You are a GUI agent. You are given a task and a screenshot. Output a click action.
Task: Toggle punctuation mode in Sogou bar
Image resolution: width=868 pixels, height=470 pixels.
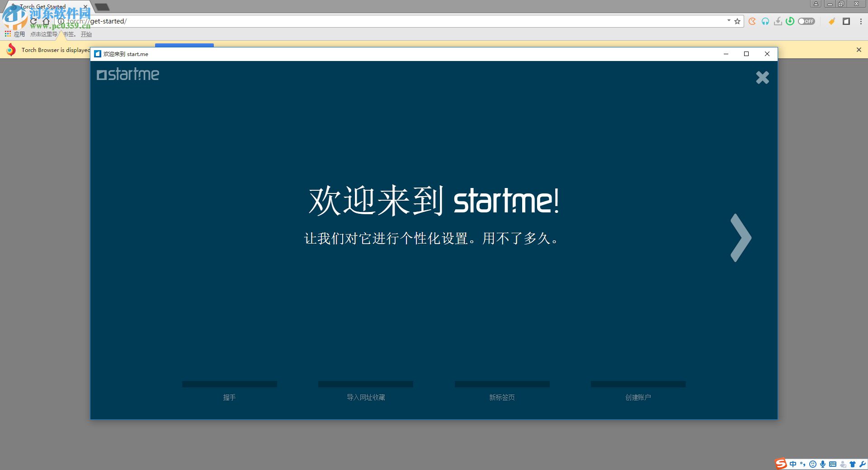(803, 464)
